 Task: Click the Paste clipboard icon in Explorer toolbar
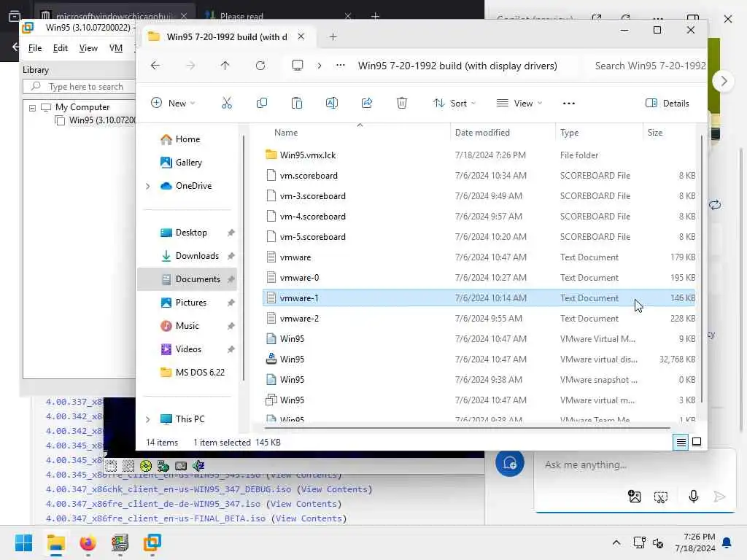pyautogui.click(x=297, y=103)
